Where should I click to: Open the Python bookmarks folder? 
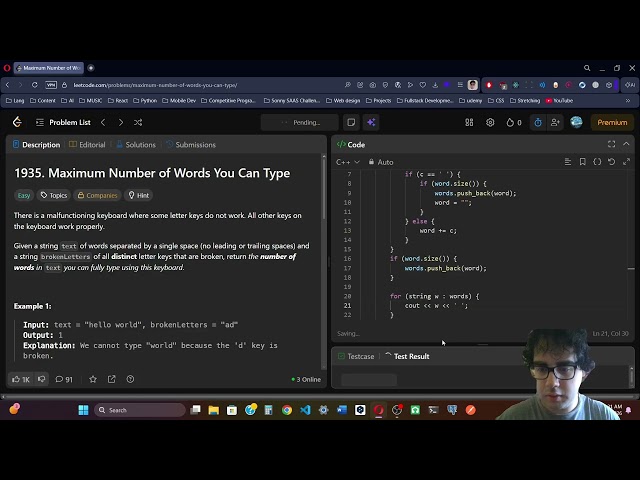point(145,100)
